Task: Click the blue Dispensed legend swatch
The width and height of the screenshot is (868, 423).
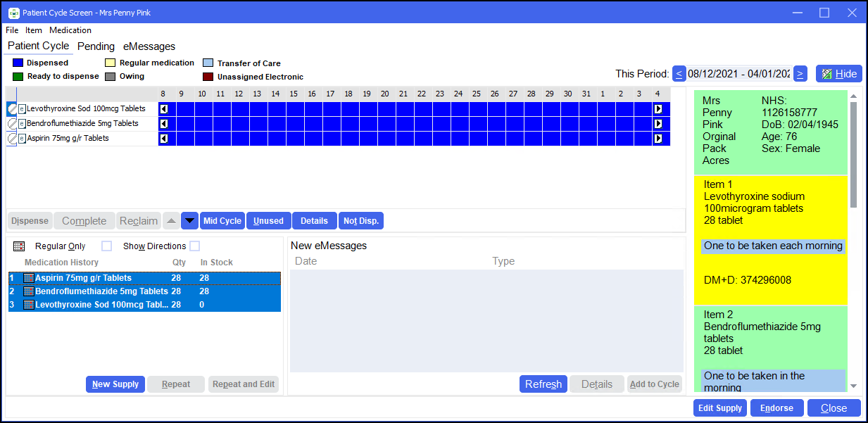Action: (x=18, y=63)
